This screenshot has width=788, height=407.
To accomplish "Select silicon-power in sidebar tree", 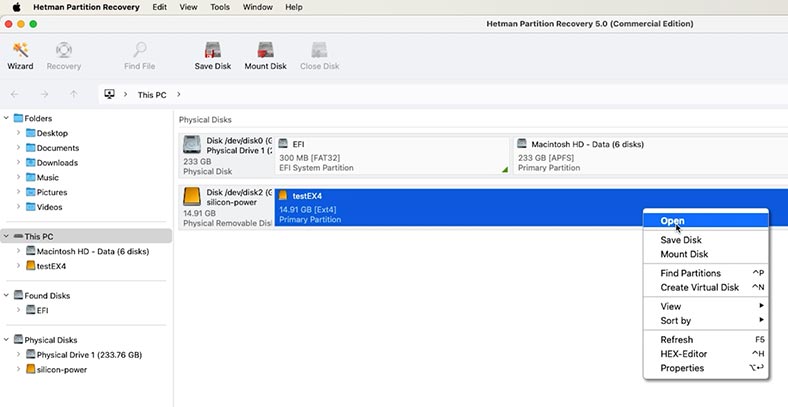I will coord(61,369).
